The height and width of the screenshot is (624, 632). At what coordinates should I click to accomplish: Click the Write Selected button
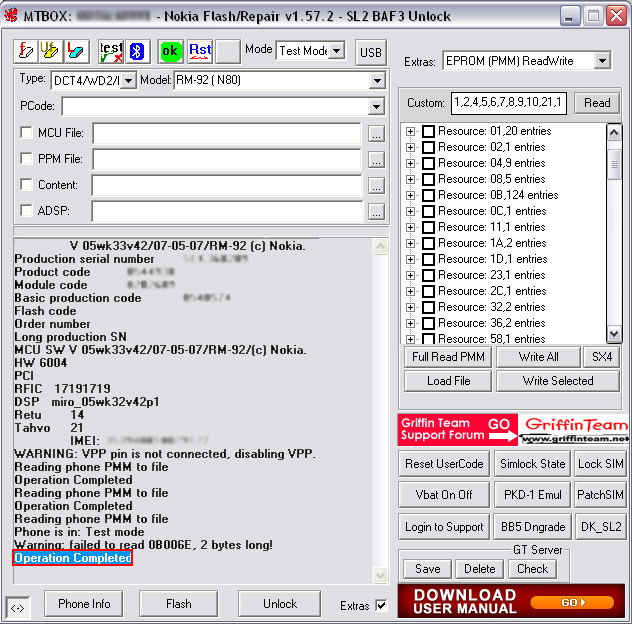558,381
